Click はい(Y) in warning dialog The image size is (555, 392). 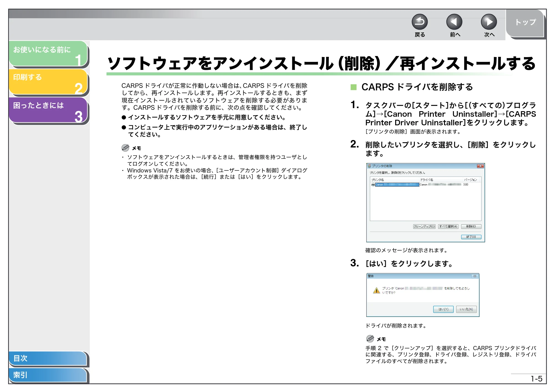pyautogui.click(x=443, y=309)
